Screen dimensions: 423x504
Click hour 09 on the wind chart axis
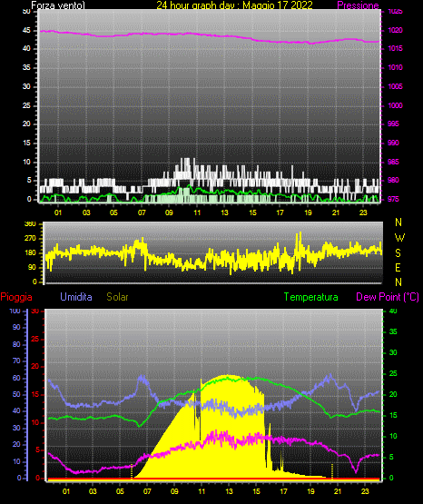(x=169, y=212)
